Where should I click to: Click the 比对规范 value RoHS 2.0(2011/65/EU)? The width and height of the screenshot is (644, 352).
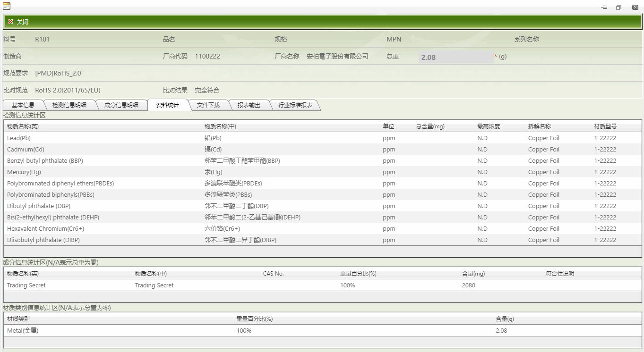point(68,90)
